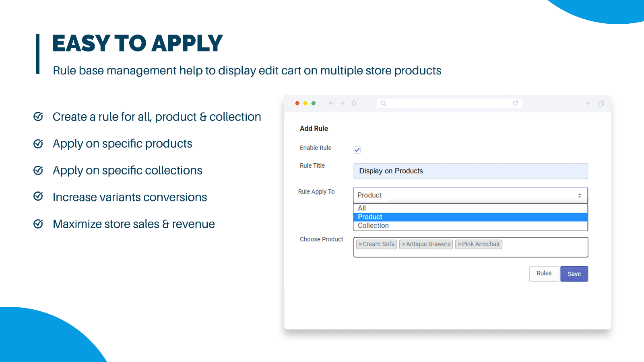Click the search magnifier icon
This screenshot has width=644, height=362.
[384, 103]
